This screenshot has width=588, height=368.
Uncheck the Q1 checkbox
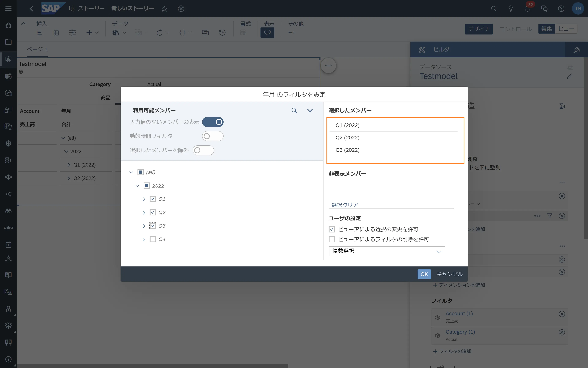click(x=153, y=199)
